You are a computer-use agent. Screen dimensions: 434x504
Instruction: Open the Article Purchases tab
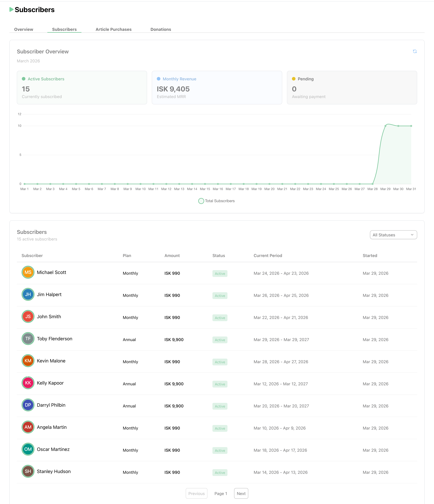coord(113,29)
